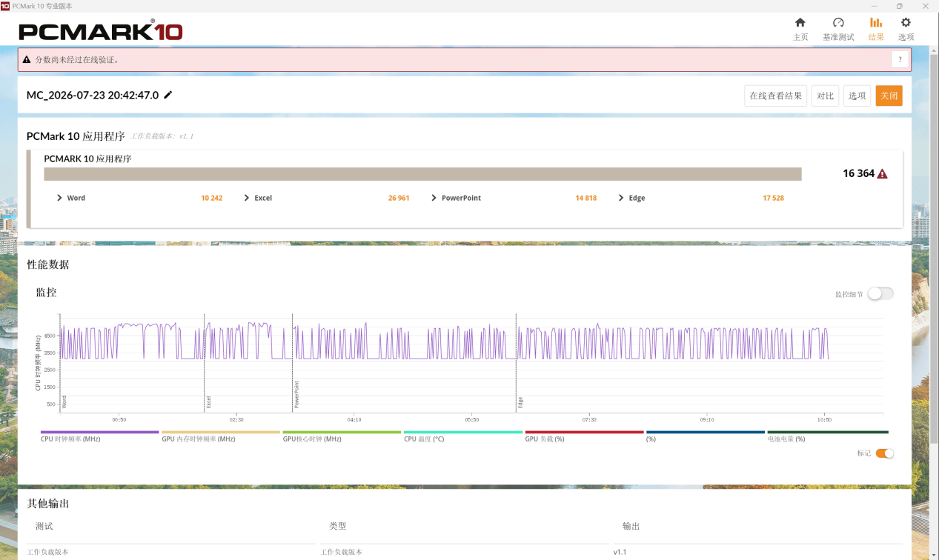The image size is (939, 560).
Task: Turn off the 标记 markers toggle
Action: click(x=885, y=453)
